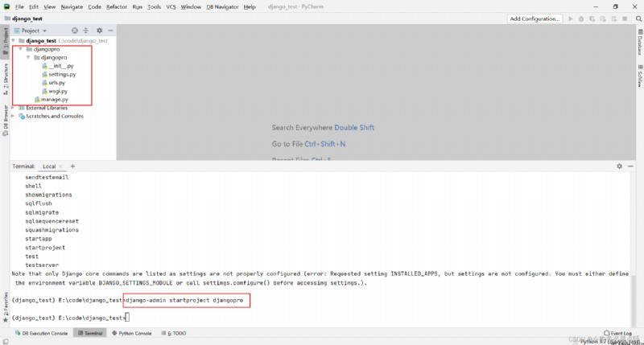Click 'showmigrations' in terminal output
The image size is (644, 345).
tap(48, 195)
